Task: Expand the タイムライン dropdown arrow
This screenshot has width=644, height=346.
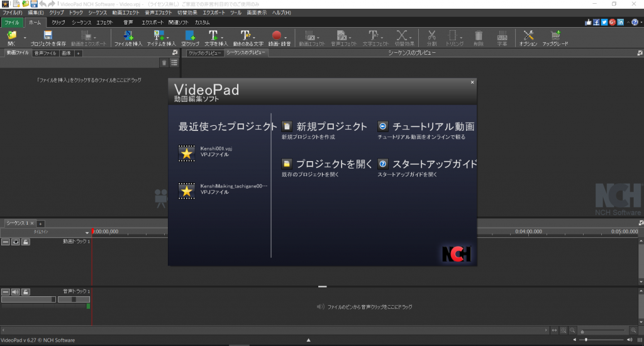Action: pyautogui.click(x=87, y=233)
